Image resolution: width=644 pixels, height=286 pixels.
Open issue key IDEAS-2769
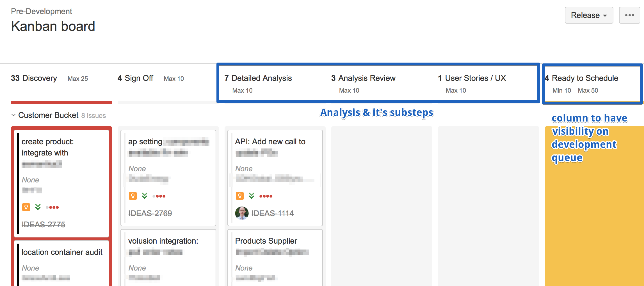(150, 213)
